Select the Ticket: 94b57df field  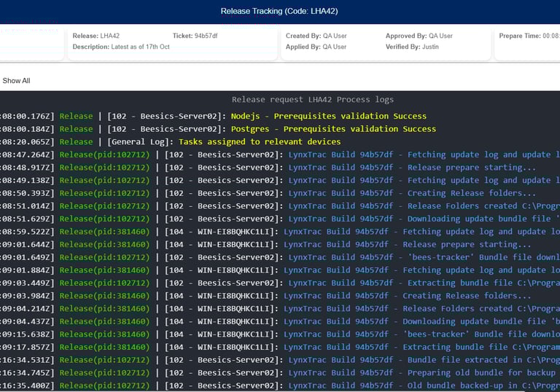coord(195,36)
